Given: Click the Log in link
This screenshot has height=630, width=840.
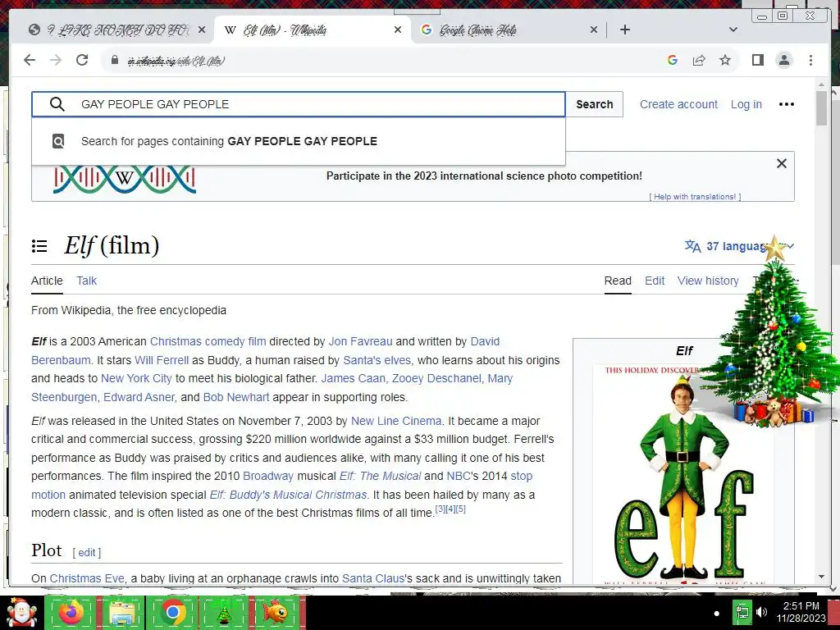Looking at the screenshot, I should tap(746, 104).
